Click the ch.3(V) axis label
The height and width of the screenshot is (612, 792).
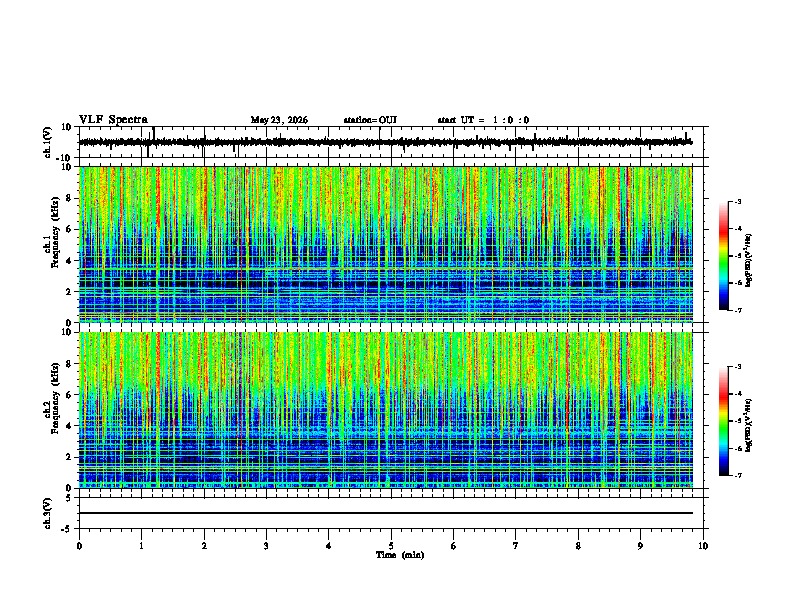click(47, 513)
